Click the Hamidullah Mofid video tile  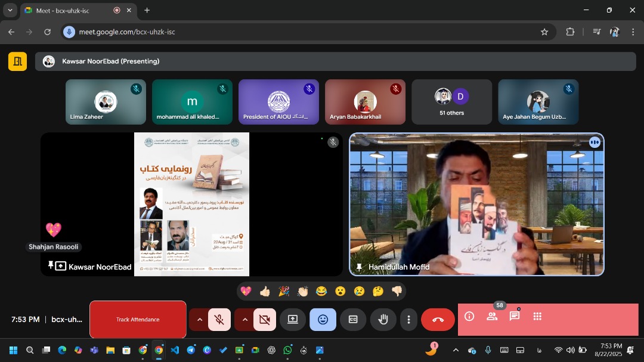[476, 204]
